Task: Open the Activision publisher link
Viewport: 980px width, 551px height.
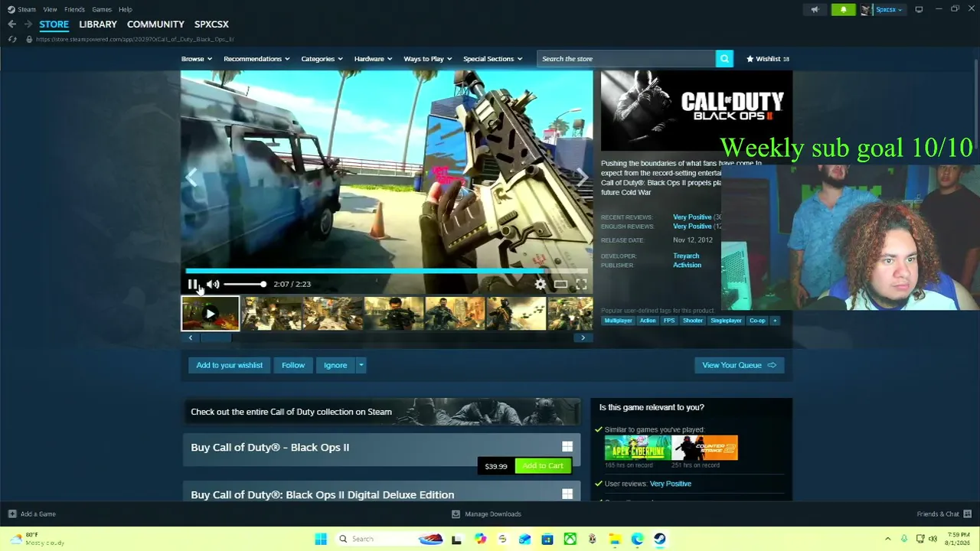Action: point(687,266)
